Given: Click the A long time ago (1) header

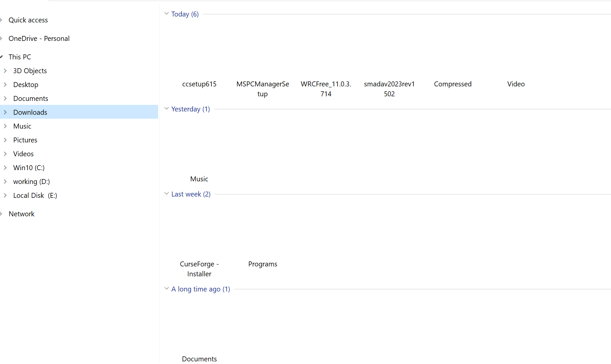Looking at the screenshot, I should coord(201,289).
